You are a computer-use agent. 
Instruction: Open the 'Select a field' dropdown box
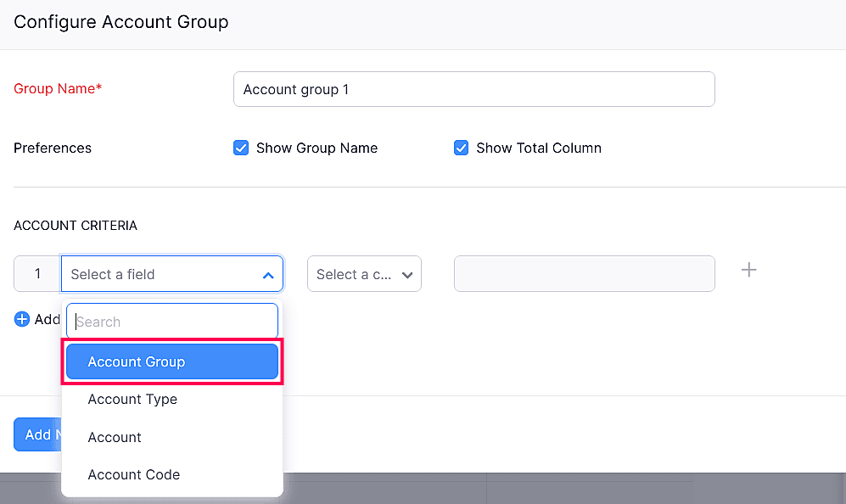tap(161, 274)
